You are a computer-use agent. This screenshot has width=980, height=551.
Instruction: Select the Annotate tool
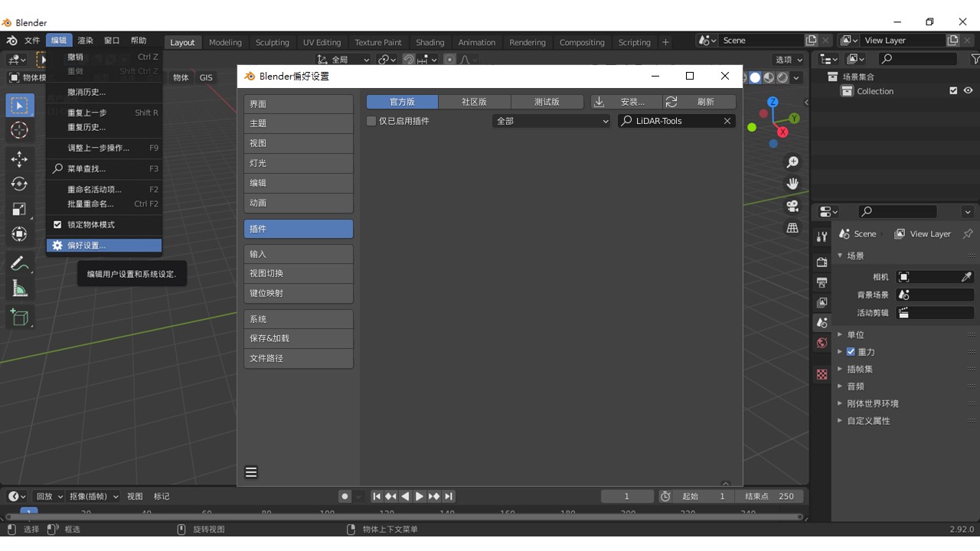pyautogui.click(x=20, y=264)
